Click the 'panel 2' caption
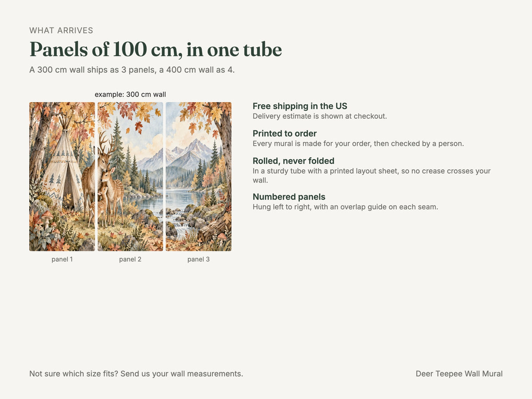This screenshot has height=399, width=532. (130, 259)
